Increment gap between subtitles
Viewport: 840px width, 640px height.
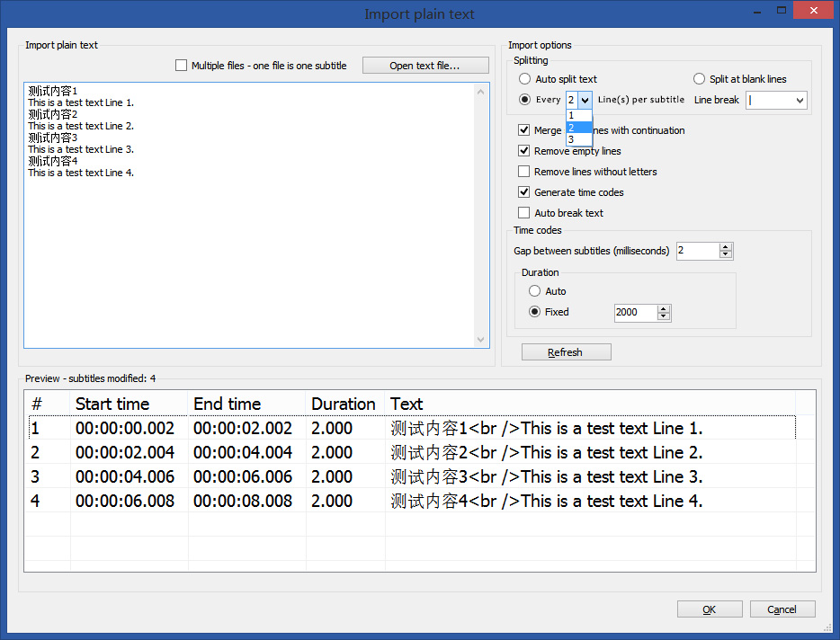click(726, 246)
